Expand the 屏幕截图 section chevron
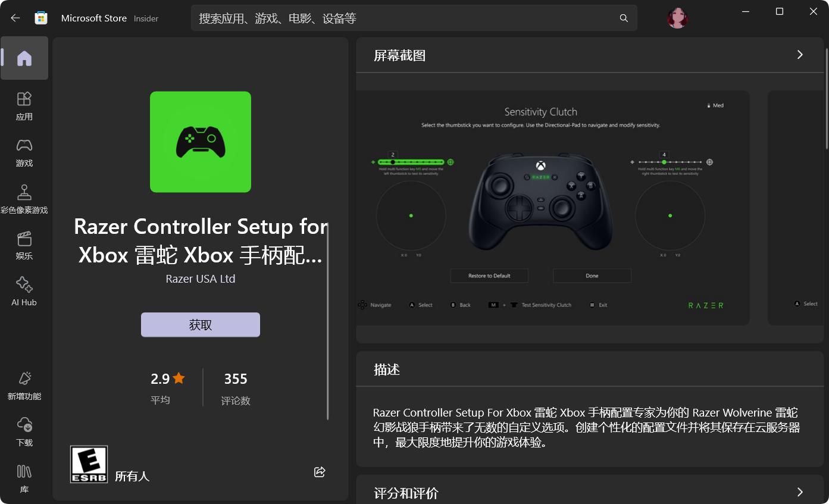829x504 pixels. [800, 55]
